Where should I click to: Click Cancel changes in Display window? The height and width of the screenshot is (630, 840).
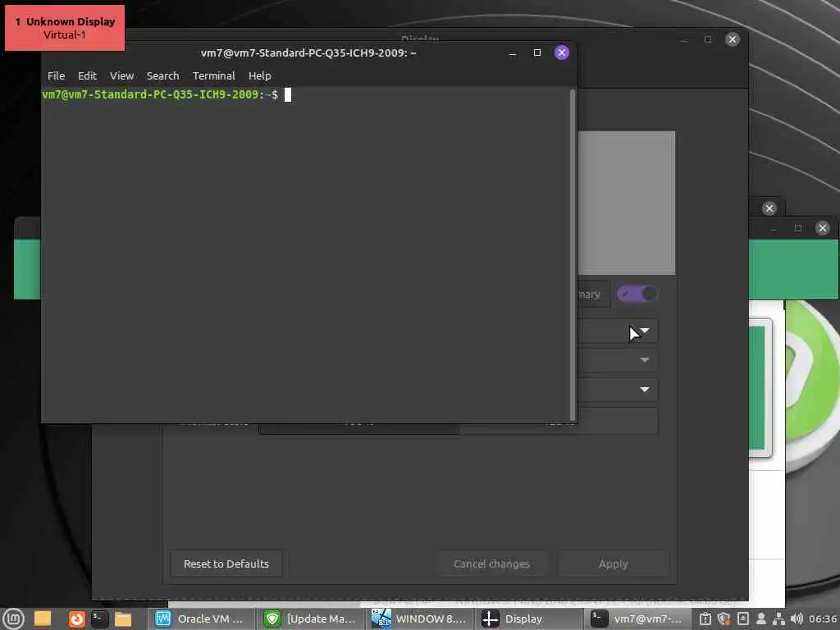click(x=492, y=564)
